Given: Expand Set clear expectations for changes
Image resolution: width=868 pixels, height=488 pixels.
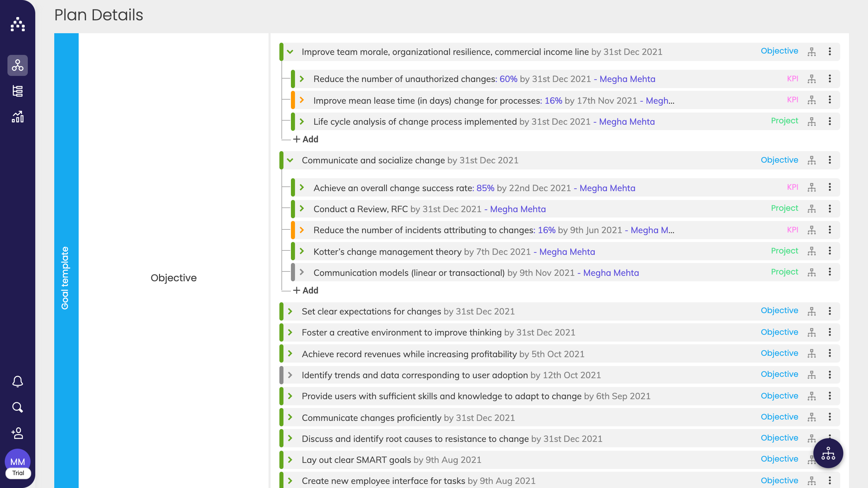Looking at the screenshot, I should click(x=290, y=311).
